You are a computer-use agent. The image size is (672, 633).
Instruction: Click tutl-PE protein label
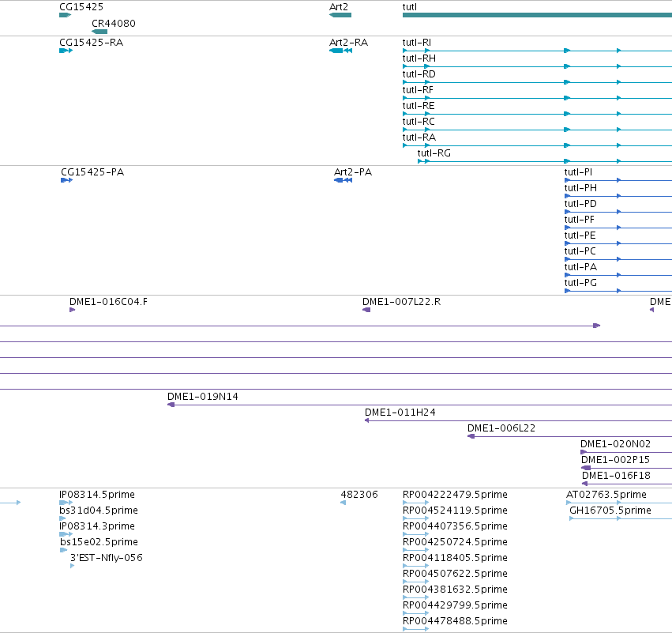tap(580, 235)
